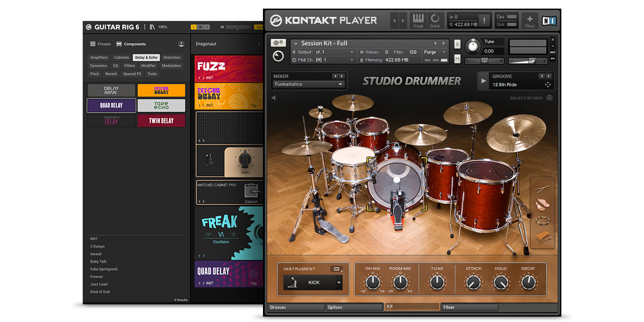This screenshot has width=644, height=322.
Task: Toggle the left input channel L in Guitar Rig
Action: click(194, 27)
